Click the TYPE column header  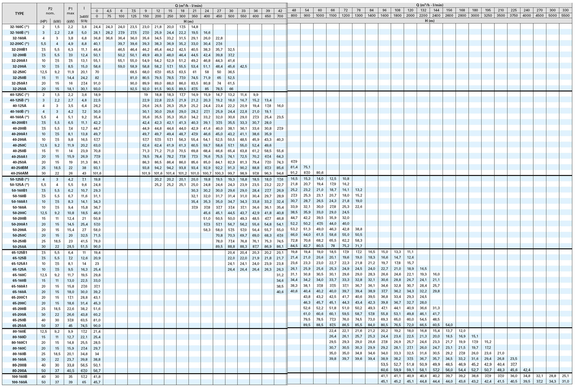[x=19, y=14]
